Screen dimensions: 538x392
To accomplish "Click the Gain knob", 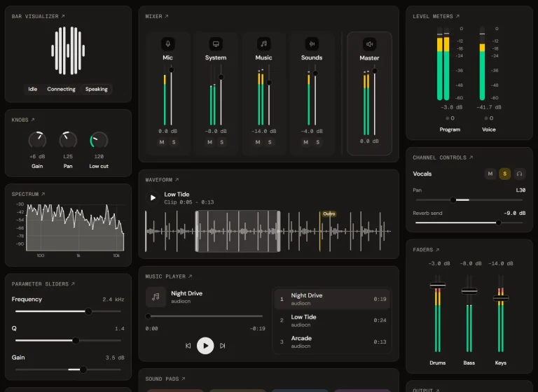I will point(37,140).
